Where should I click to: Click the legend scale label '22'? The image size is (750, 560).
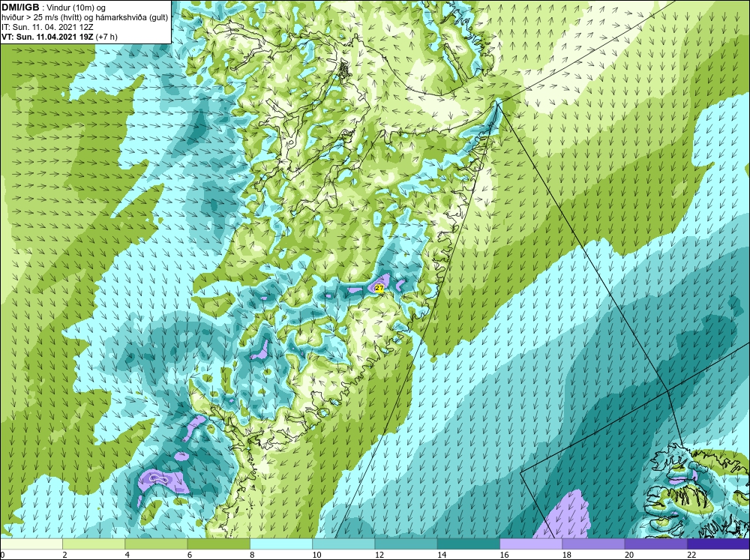pos(691,555)
